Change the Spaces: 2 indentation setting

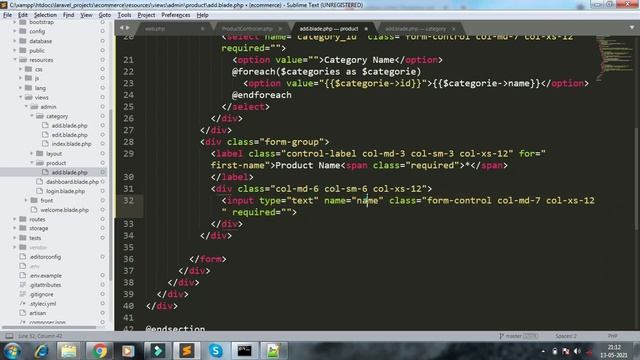(566, 336)
